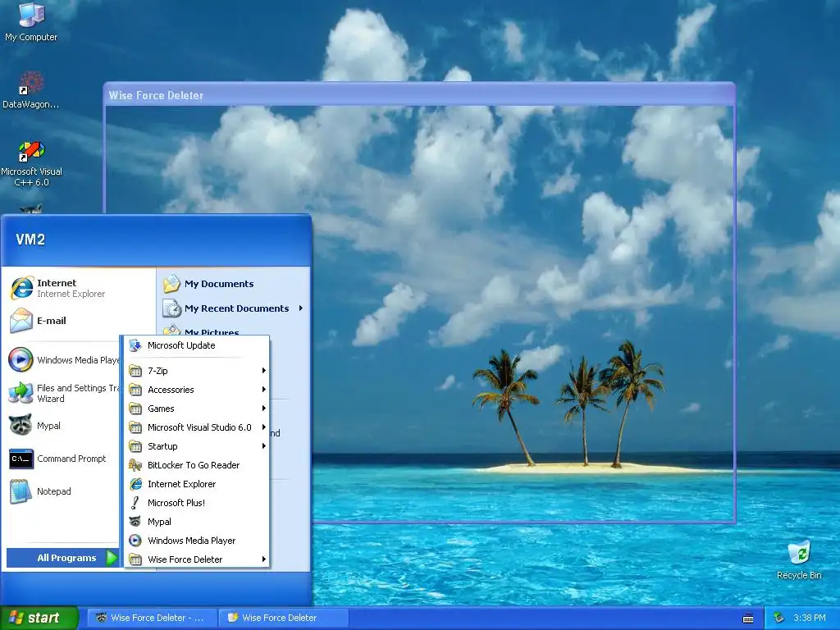This screenshot has height=630, width=840.
Task: Click the Accessories folder icon
Action: click(136, 390)
